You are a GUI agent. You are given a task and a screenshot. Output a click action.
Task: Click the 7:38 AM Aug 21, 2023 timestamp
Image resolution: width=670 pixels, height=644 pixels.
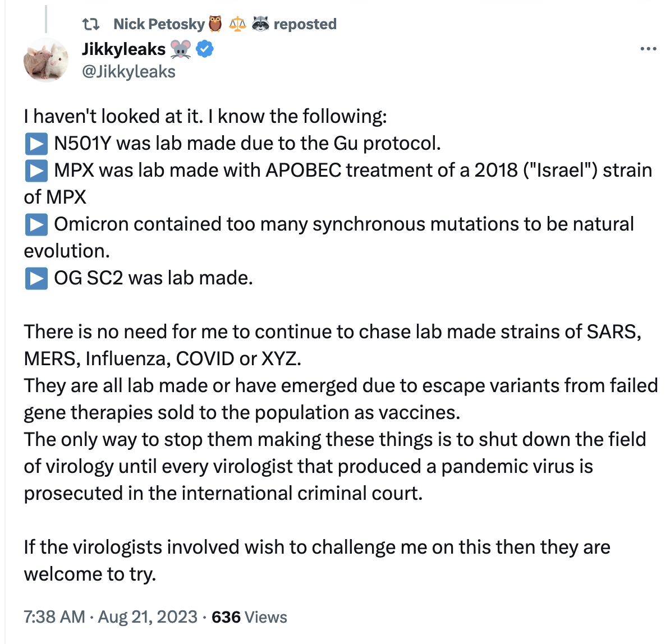111,617
